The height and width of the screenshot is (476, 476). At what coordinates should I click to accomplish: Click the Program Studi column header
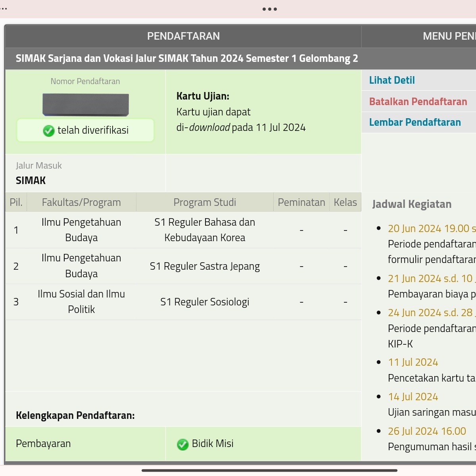pos(205,202)
